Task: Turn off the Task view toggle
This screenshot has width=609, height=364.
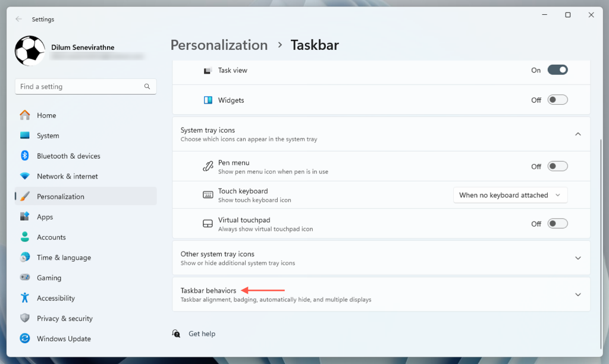Action: (557, 70)
